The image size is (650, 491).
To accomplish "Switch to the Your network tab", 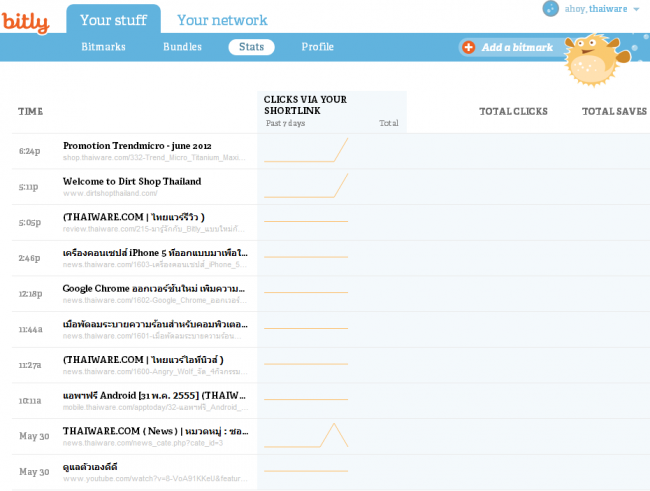I will [x=222, y=20].
